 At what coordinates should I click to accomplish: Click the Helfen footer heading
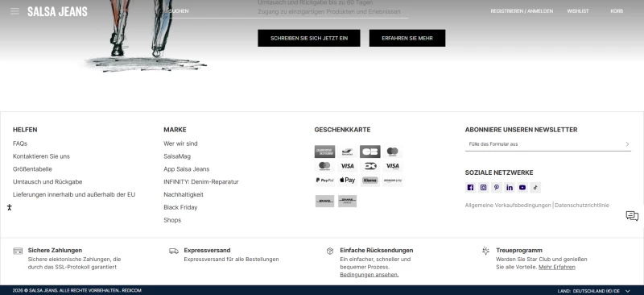coord(25,130)
